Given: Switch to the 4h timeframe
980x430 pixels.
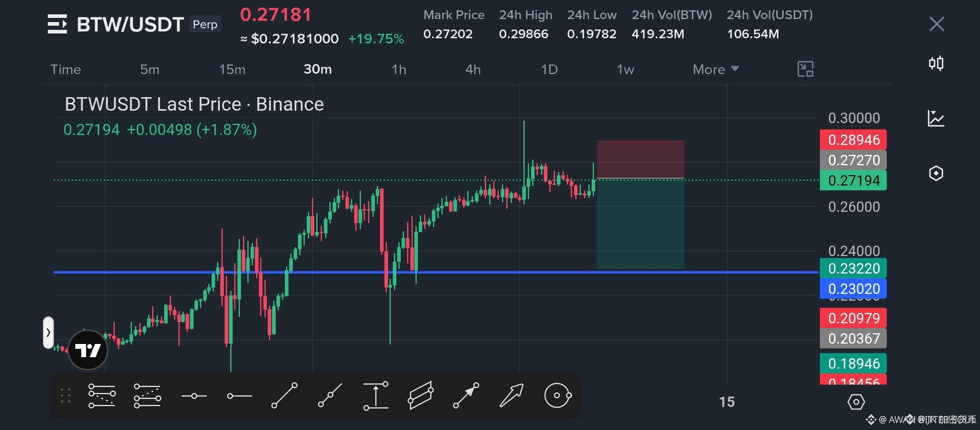Looking at the screenshot, I should pyautogui.click(x=473, y=69).
